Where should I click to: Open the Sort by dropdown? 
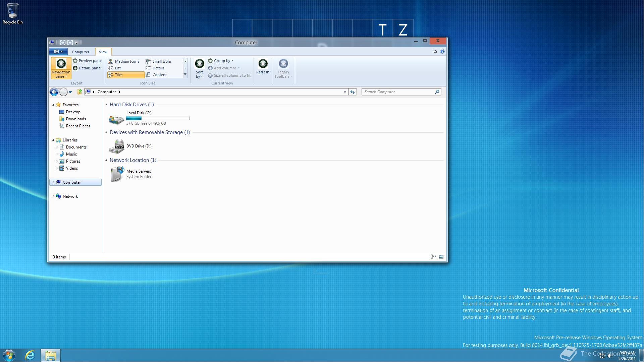pyautogui.click(x=199, y=68)
